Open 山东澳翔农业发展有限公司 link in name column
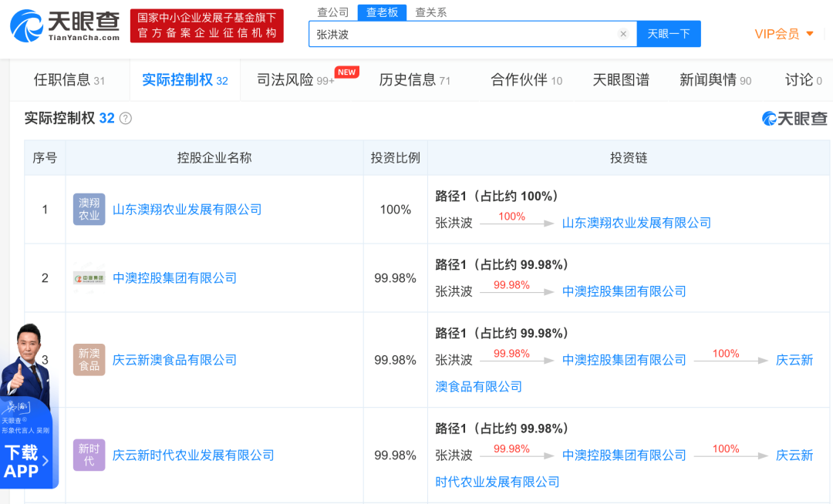This screenshot has width=833, height=504. point(187,210)
